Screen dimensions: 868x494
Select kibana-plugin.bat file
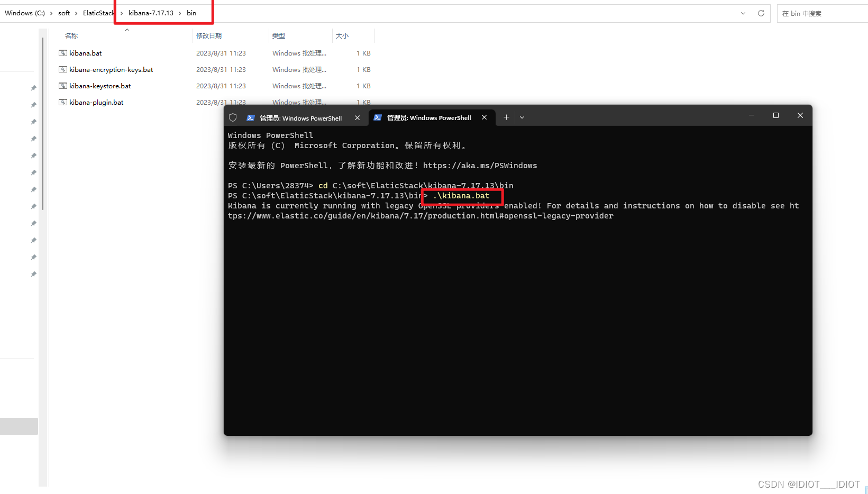96,103
